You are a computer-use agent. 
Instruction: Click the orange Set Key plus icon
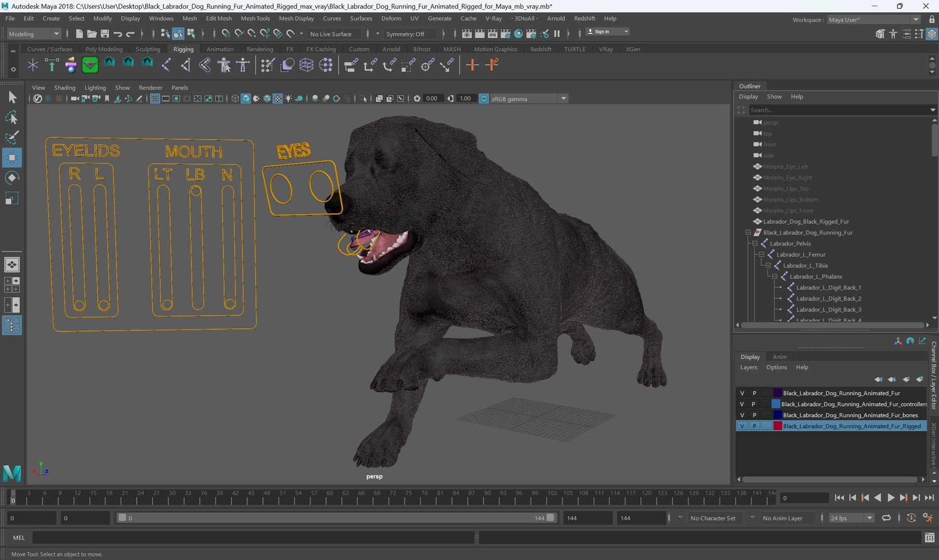pos(472,65)
